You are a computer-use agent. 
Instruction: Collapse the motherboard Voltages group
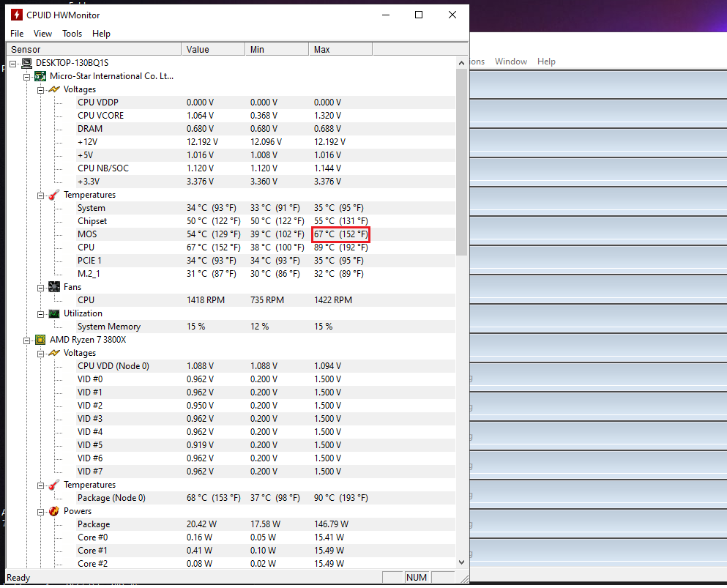(40, 90)
